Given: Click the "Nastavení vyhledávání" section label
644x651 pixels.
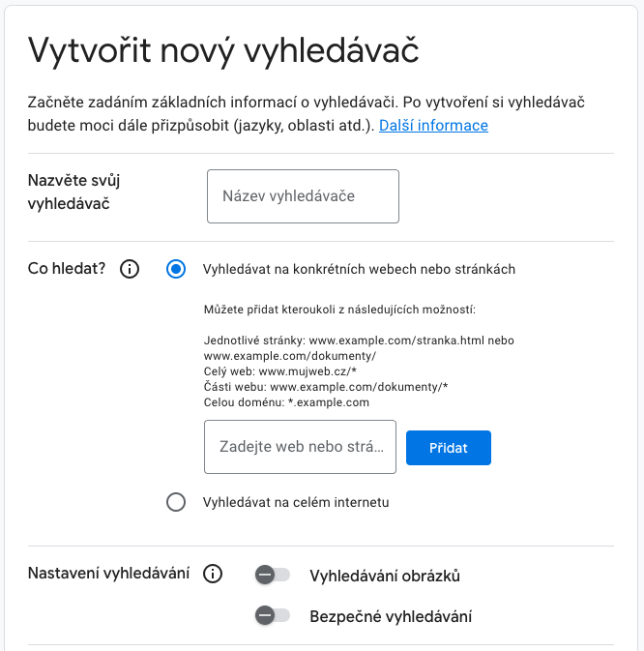Looking at the screenshot, I should pos(108,575).
